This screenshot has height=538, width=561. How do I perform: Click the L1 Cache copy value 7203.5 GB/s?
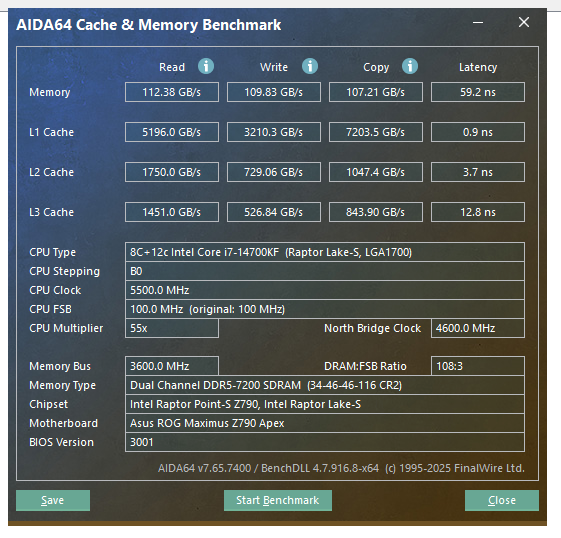point(376,132)
